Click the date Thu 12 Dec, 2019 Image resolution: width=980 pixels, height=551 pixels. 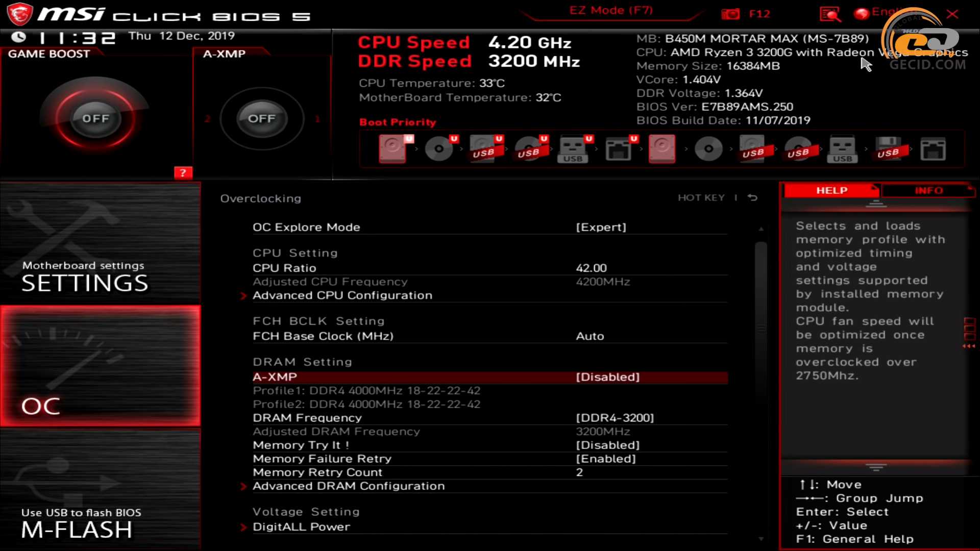tap(181, 36)
